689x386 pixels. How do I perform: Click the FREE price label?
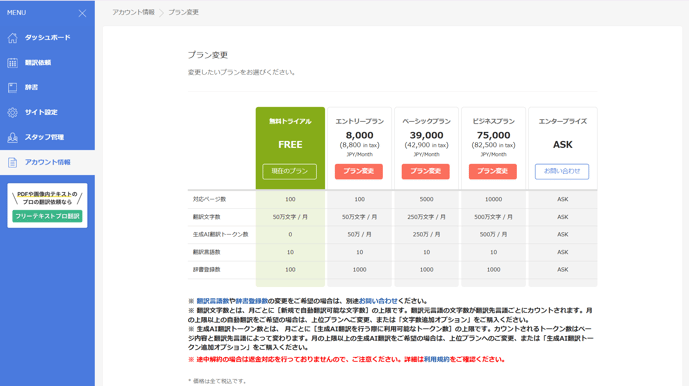pyautogui.click(x=290, y=145)
